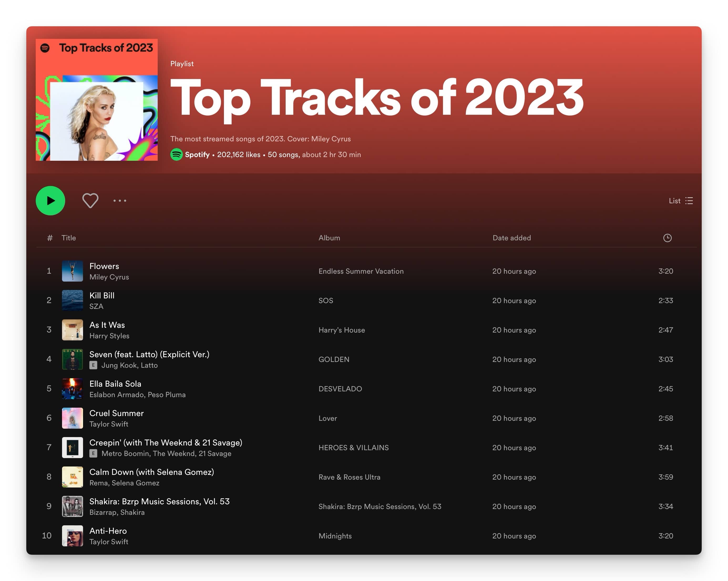The width and height of the screenshot is (728, 581).
Task: Open artist Rema
Action: (99, 483)
